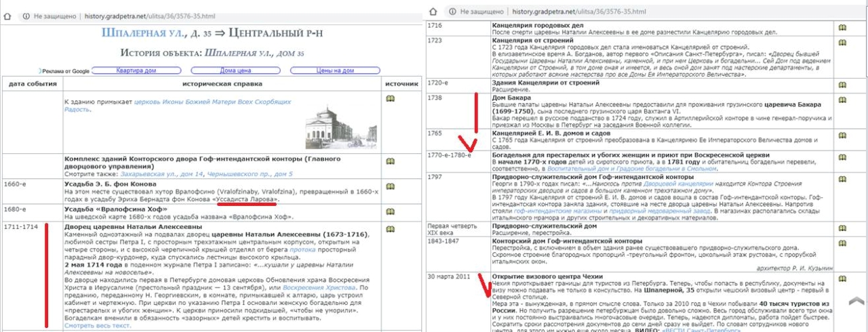This screenshot has height=332, width=868.
Task: Open source book icon for Первая четверть XIX века row
Action: [842, 226]
